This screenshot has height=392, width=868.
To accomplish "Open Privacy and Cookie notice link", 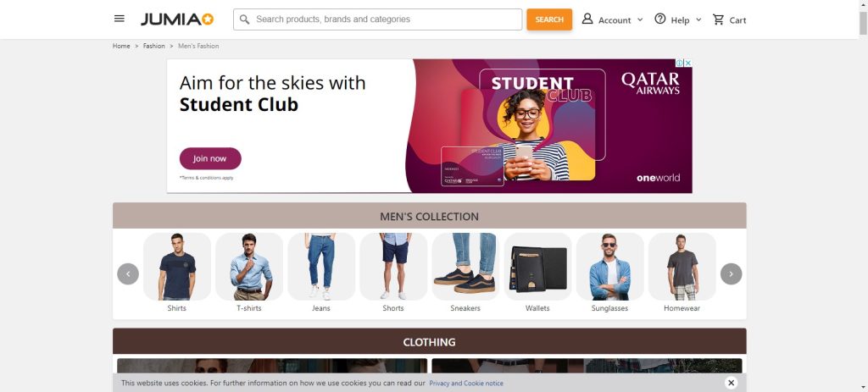I will 466,384.
